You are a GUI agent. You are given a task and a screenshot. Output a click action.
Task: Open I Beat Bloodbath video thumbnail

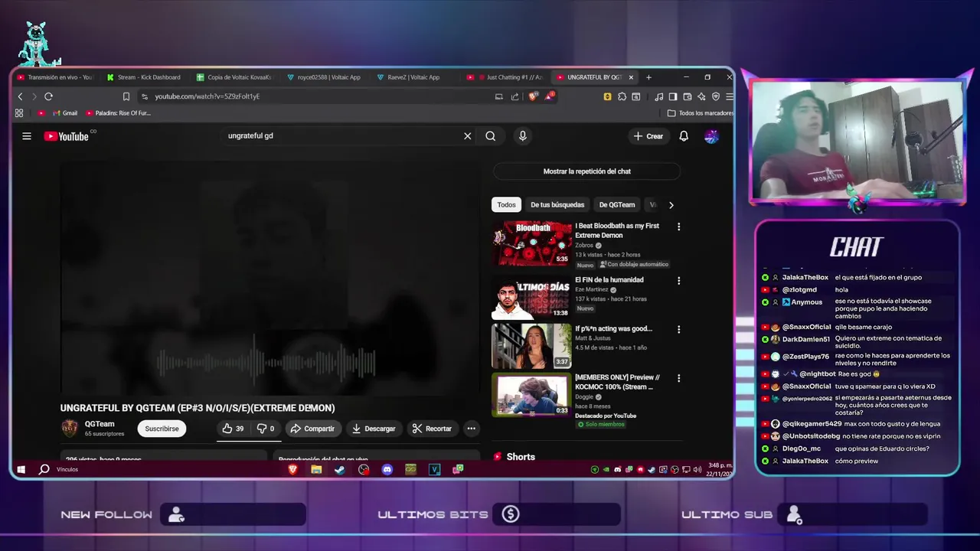pyautogui.click(x=531, y=243)
